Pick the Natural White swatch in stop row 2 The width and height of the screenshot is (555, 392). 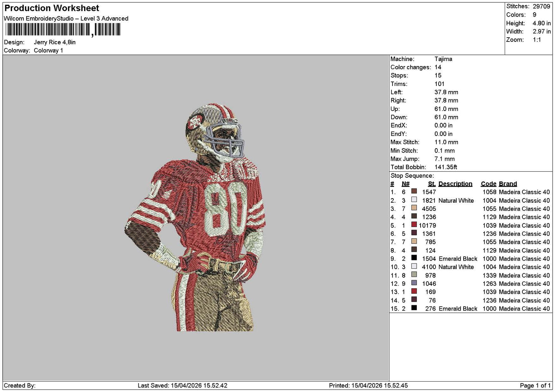click(414, 200)
